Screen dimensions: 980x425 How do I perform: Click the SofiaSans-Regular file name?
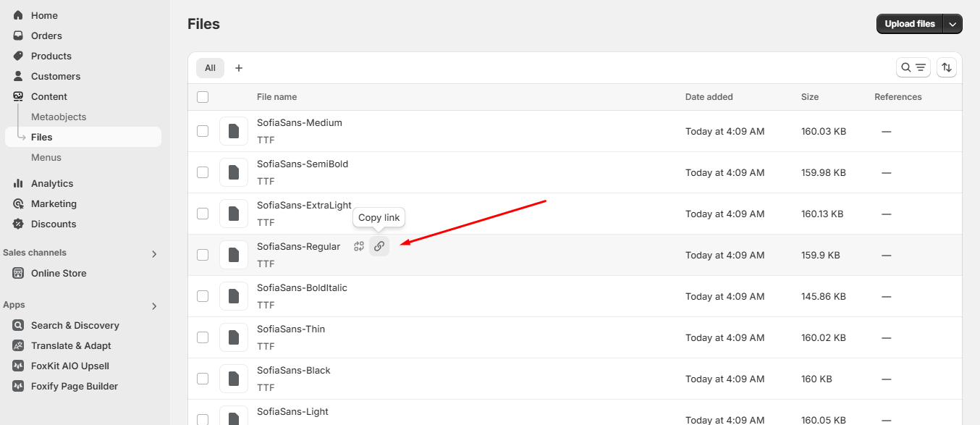(298, 246)
